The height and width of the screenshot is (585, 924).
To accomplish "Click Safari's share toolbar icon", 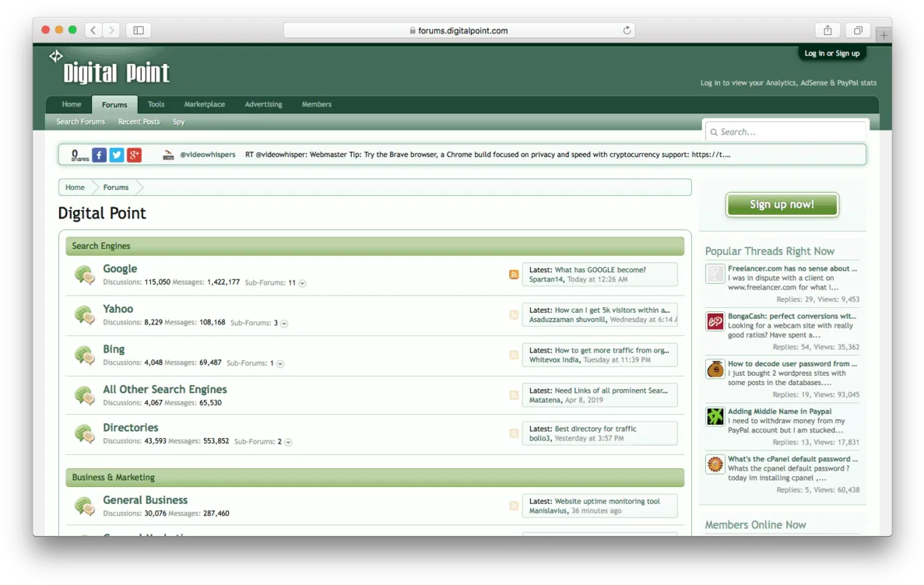I will [x=827, y=30].
